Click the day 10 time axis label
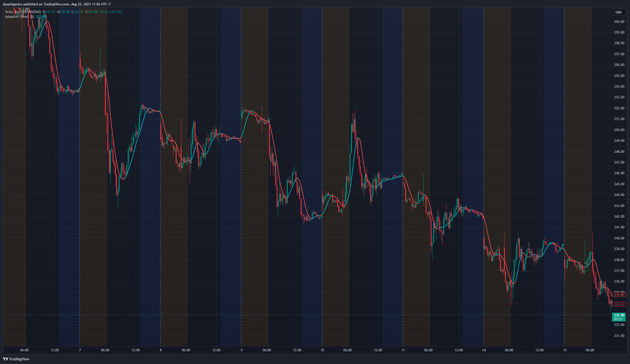 [322, 350]
